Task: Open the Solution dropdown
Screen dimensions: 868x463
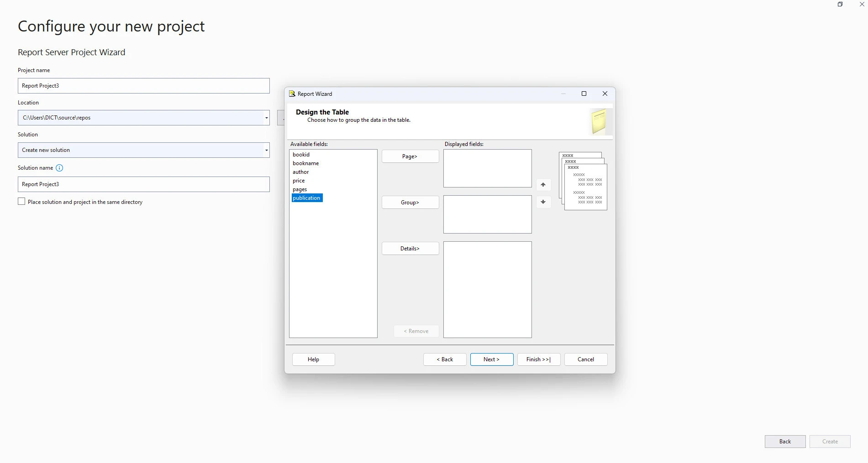Action: click(x=266, y=150)
